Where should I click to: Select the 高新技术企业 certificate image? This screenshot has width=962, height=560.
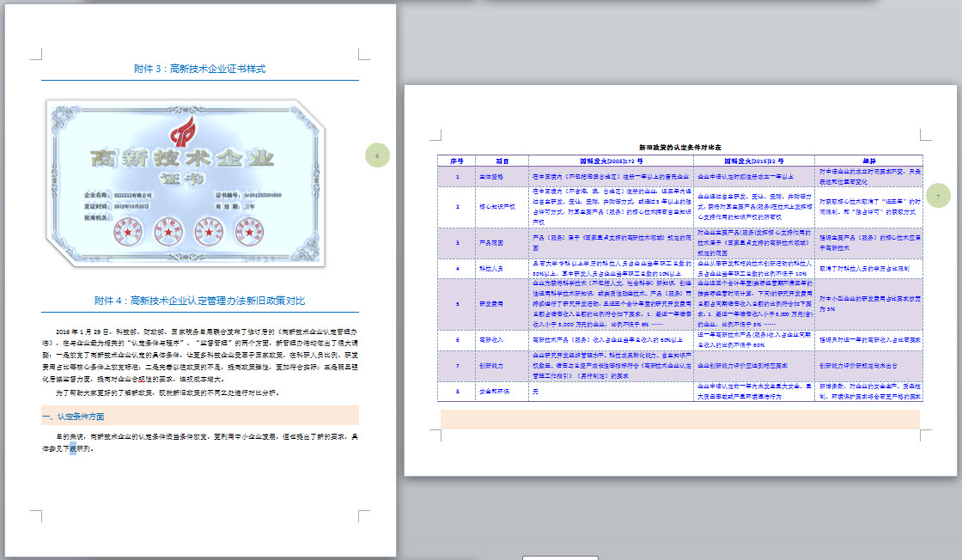pos(186,184)
